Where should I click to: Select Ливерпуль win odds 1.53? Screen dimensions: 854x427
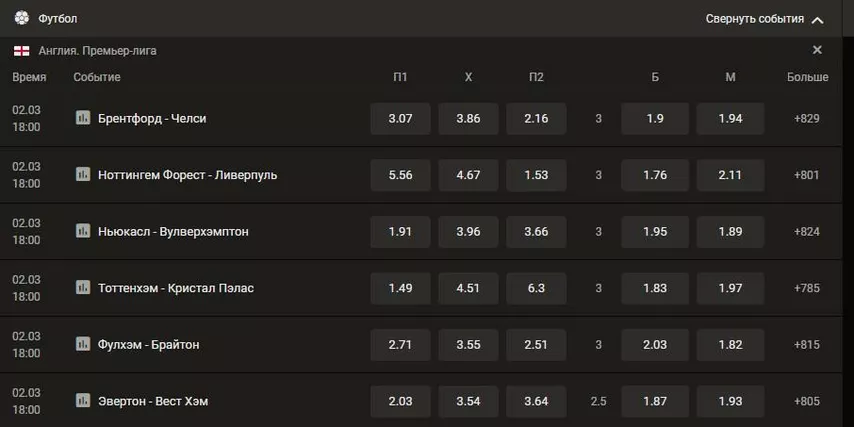(536, 175)
